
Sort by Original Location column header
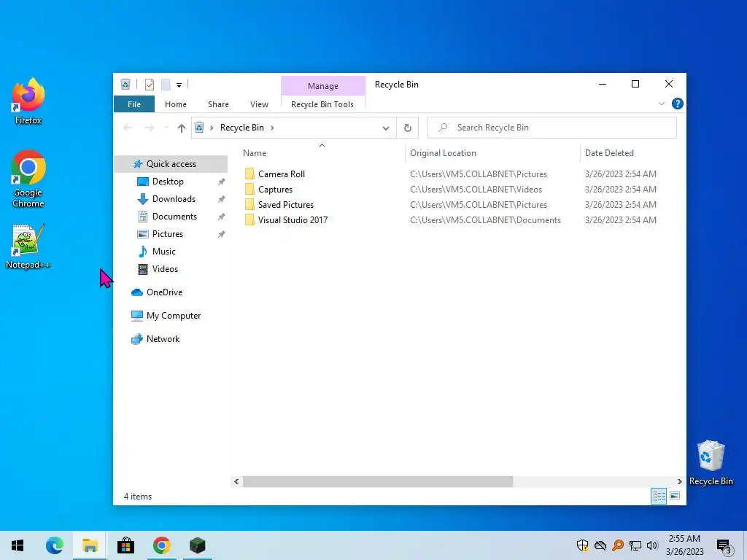(443, 153)
